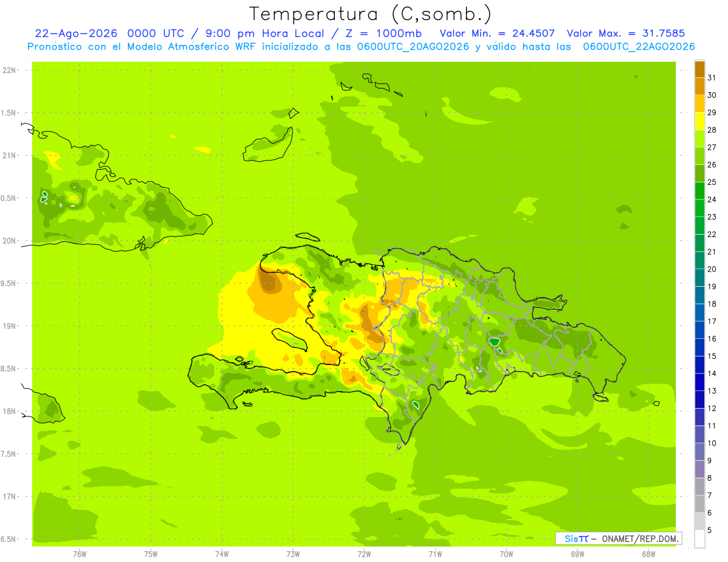This screenshot has height=562, width=728.
Task: Click the '74W' longitude label
Action: click(x=222, y=554)
